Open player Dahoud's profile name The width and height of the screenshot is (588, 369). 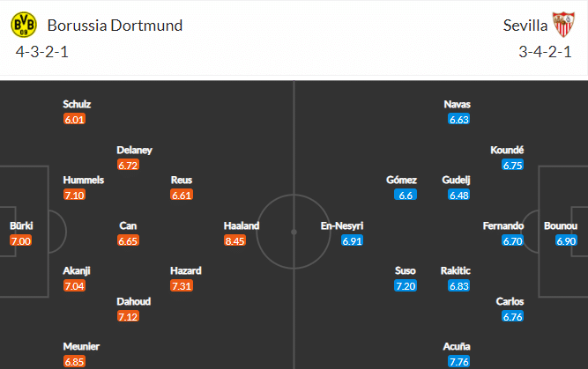pos(133,301)
